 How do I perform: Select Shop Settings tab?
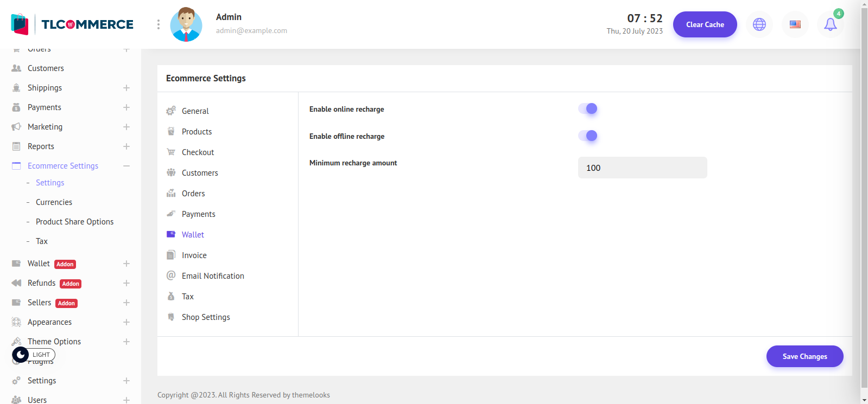click(205, 317)
